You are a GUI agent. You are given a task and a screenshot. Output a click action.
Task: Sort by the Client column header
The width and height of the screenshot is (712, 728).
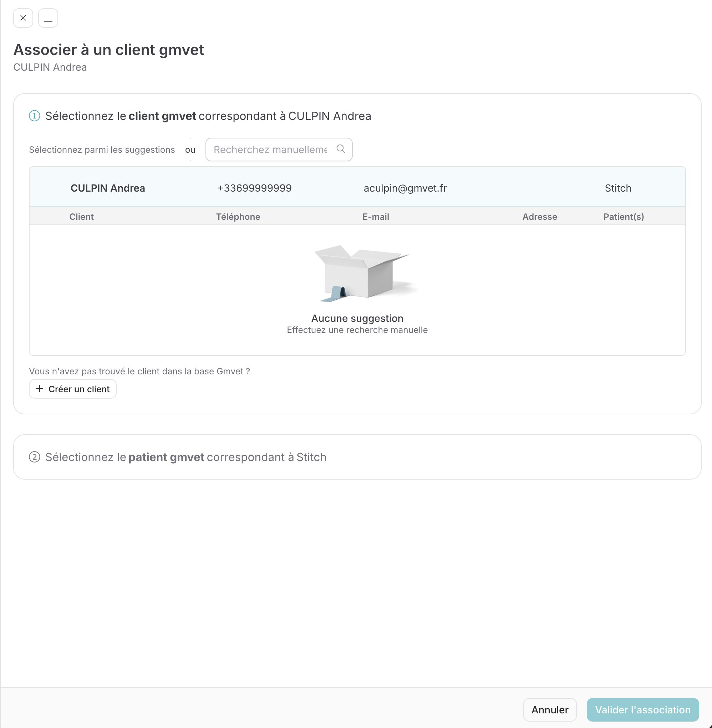click(x=82, y=217)
